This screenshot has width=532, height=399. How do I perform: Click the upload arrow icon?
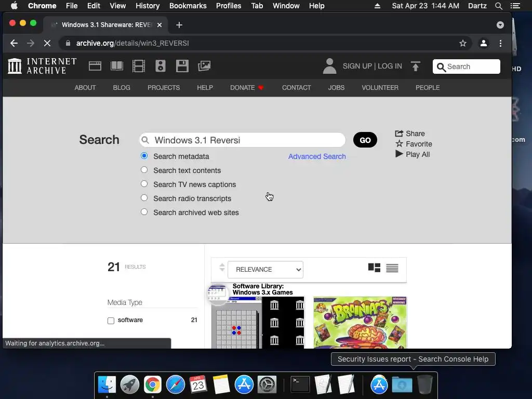(x=416, y=66)
